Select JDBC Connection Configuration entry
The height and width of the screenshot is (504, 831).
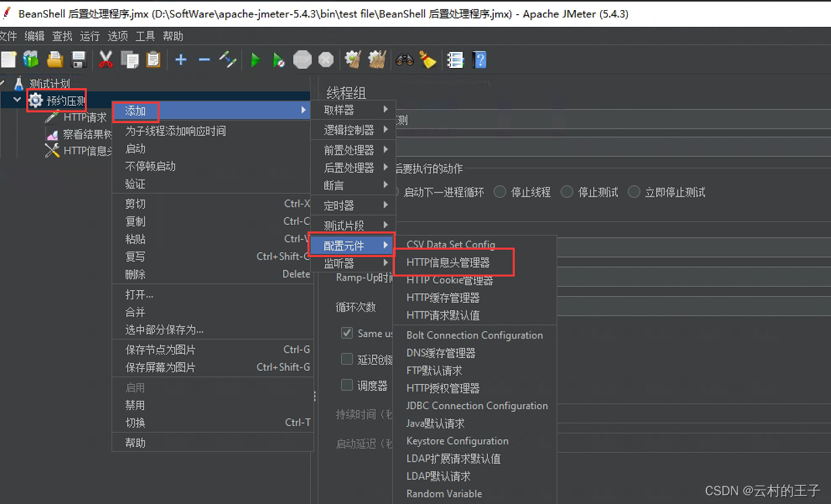click(474, 406)
